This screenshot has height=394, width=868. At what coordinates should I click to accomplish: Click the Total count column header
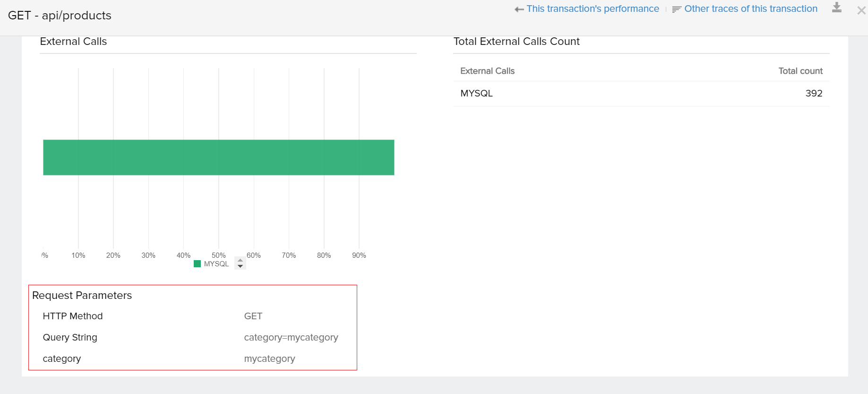coord(800,71)
